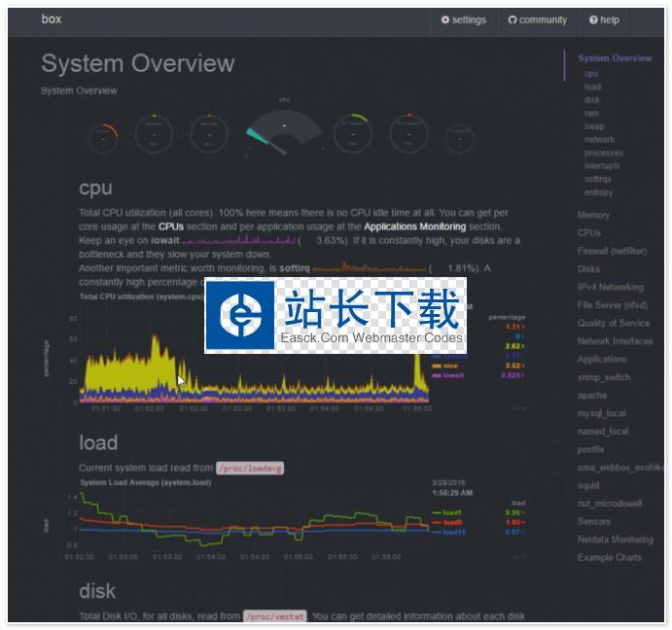The width and height of the screenshot is (672, 630).
Task: Open Netdata Monitoring in the sidebar
Action: pos(615,540)
